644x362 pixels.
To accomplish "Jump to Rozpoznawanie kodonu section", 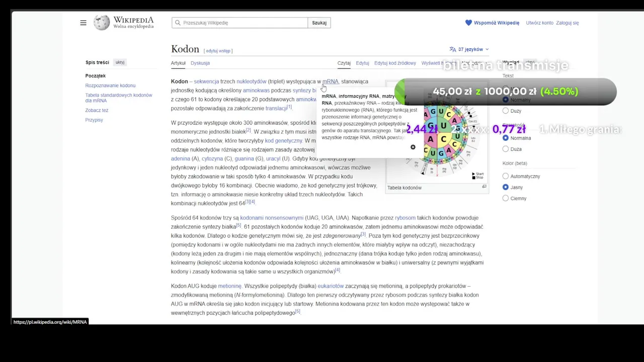I will (110, 85).
